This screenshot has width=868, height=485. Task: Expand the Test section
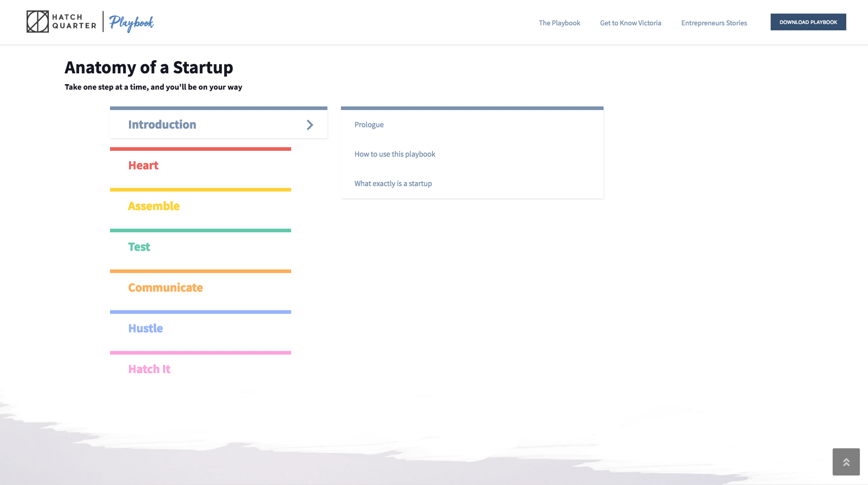139,247
